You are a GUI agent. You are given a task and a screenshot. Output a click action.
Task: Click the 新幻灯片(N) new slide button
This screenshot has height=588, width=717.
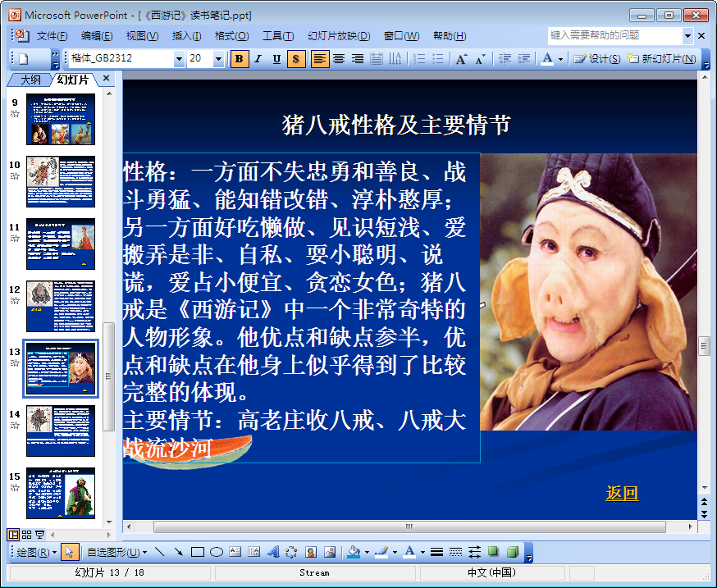(661, 58)
